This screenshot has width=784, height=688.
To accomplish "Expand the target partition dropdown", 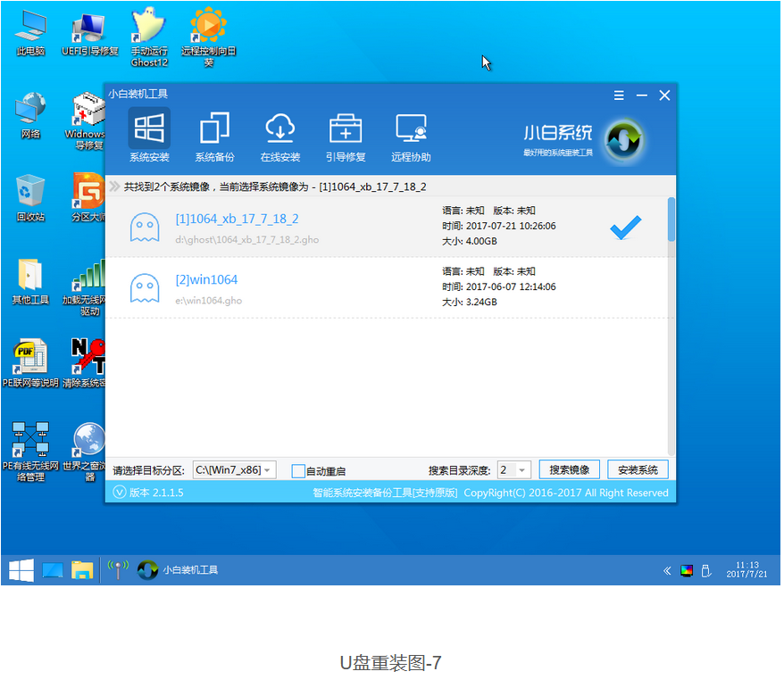I will [x=269, y=470].
